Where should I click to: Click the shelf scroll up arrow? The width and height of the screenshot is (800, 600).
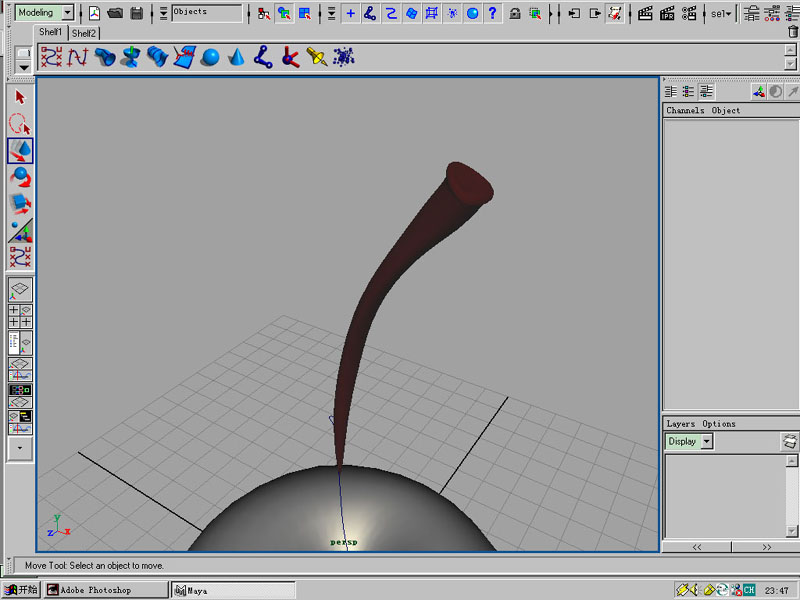(790, 50)
